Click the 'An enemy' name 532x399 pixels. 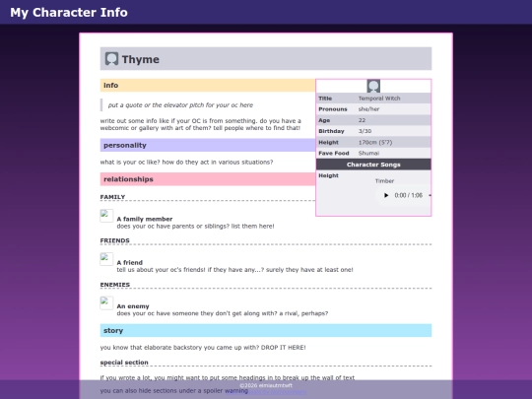pyautogui.click(x=133, y=306)
